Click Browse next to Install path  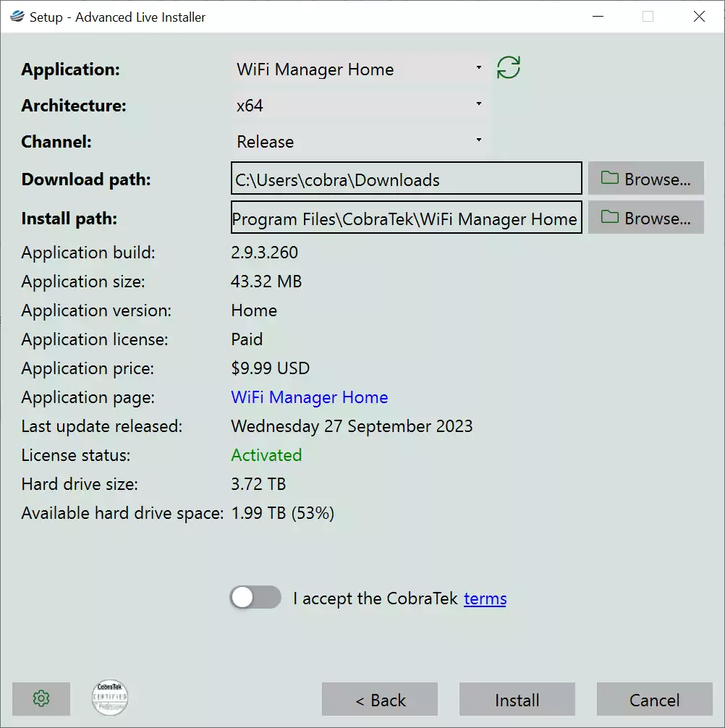click(x=645, y=217)
